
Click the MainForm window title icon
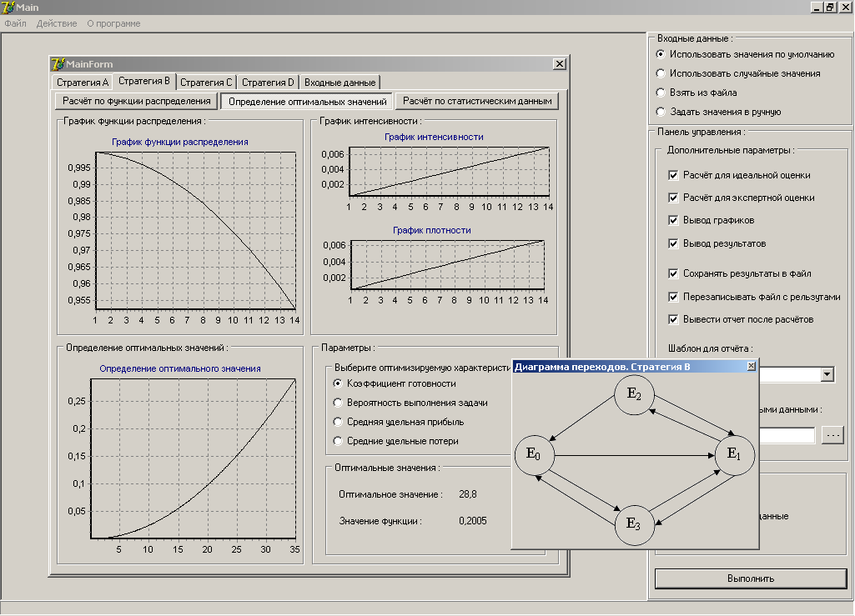pos(58,64)
